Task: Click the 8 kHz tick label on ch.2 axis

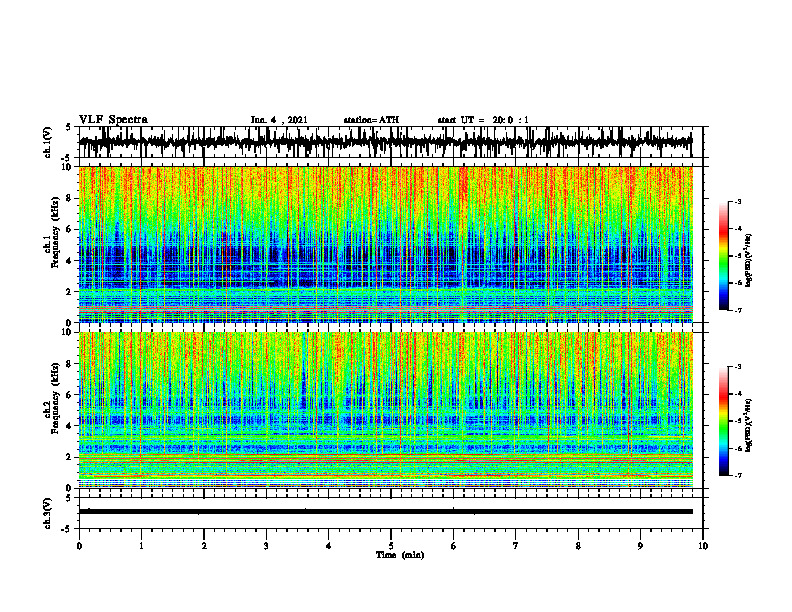Action: click(70, 364)
